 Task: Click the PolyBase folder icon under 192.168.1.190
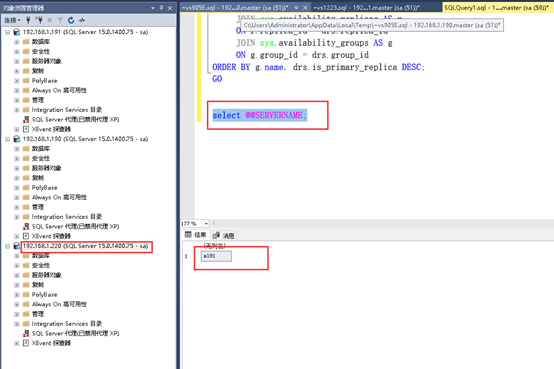pyautogui.click(x=26, y=187)
